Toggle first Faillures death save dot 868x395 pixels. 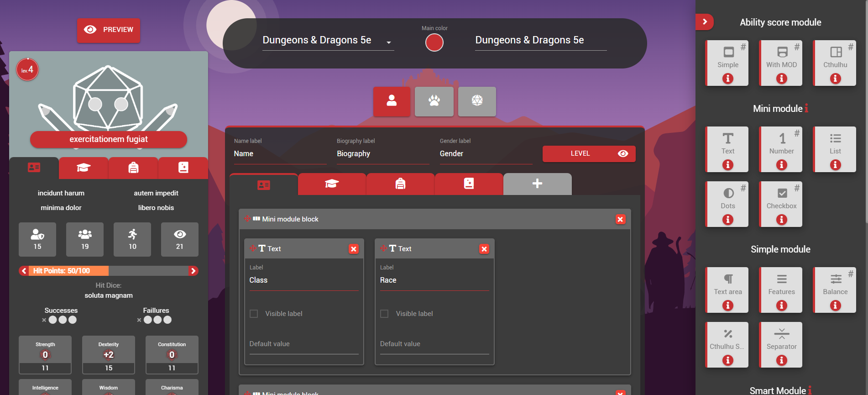tap(148, 320)
